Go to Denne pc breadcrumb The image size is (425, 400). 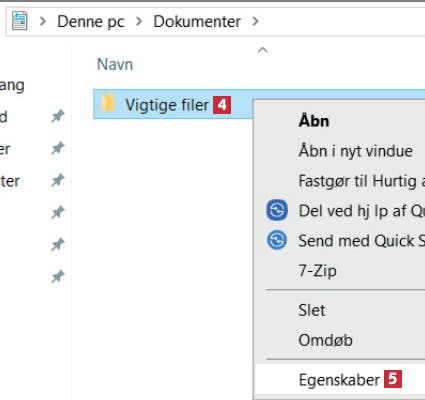[91, 22]
